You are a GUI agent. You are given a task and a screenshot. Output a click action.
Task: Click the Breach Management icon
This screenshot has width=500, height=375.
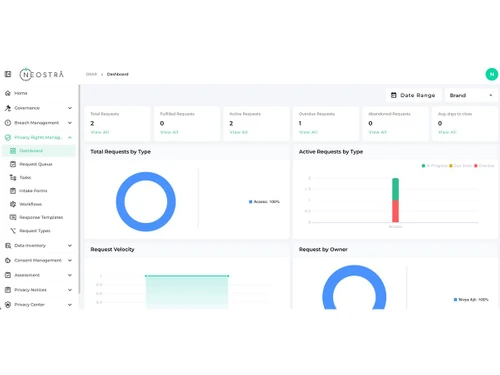pyautogui.click(x=8, y=123)
